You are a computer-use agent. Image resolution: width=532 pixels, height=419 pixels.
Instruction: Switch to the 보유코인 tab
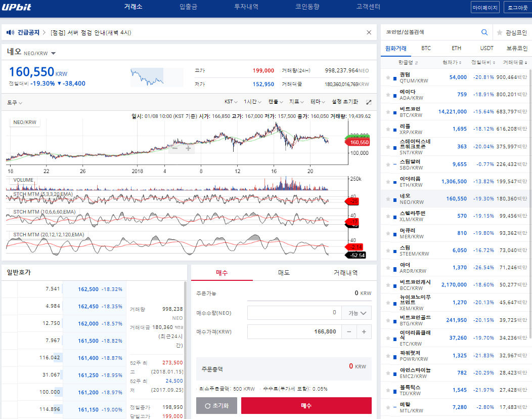[x=517, y=48]
